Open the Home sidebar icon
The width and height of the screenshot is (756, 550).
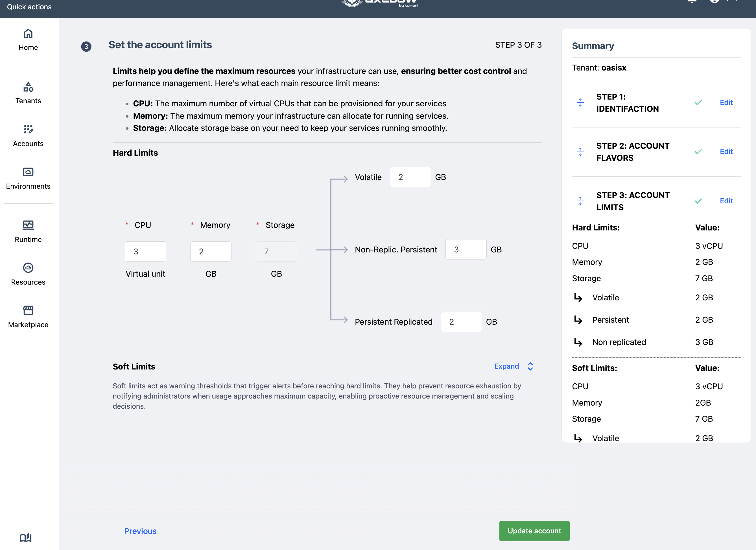[x=28, y=34]
